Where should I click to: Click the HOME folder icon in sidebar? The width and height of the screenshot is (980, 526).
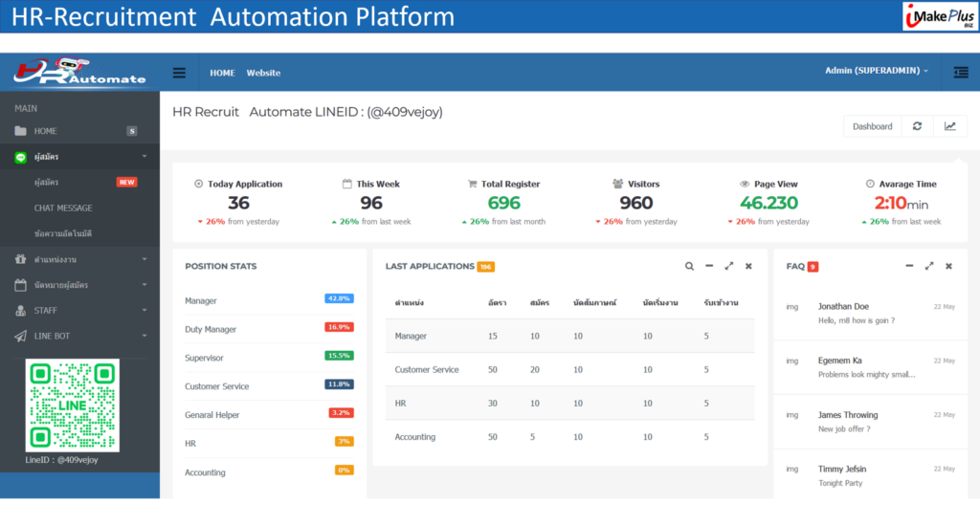21,131
